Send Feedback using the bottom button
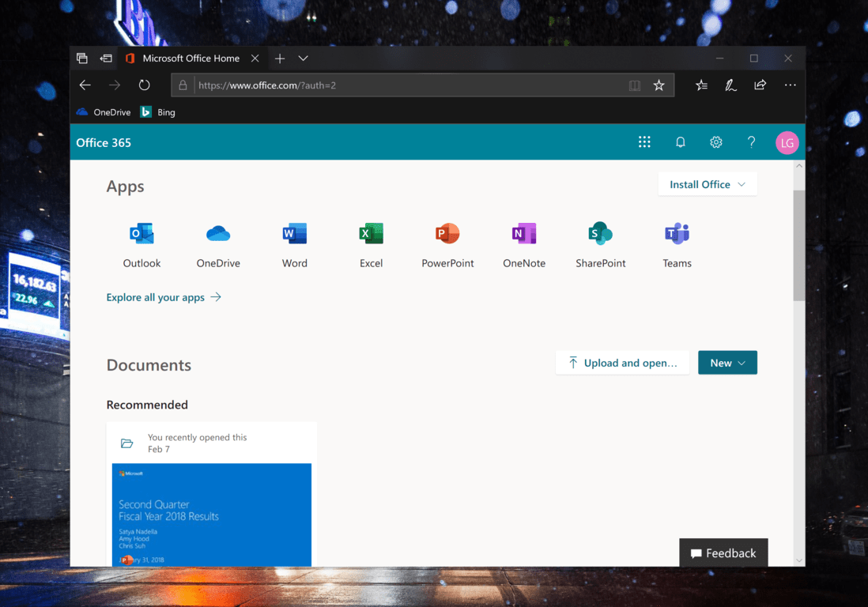This screenshot has height=607, width=868. tap(723, 552)
